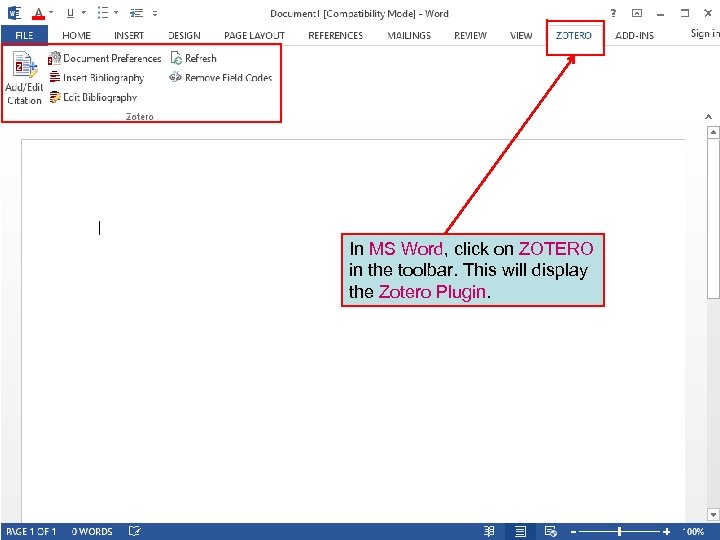Switch to the HOME tab

(76, 35)
